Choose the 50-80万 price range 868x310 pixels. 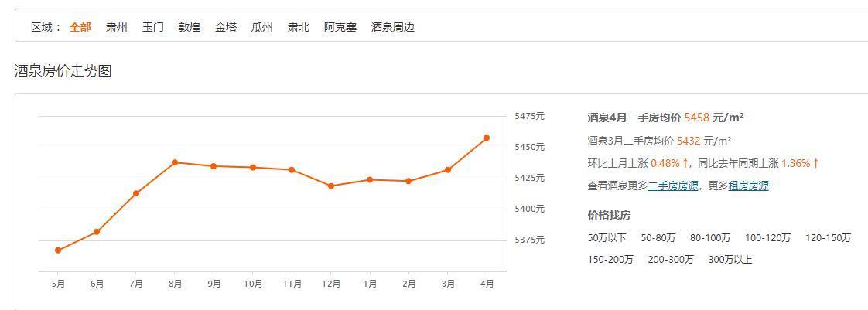[658, 238]
